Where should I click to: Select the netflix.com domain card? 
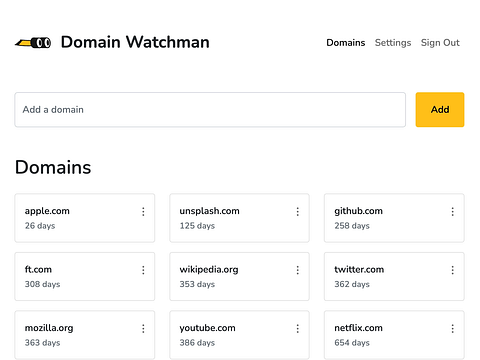point(394,335)
